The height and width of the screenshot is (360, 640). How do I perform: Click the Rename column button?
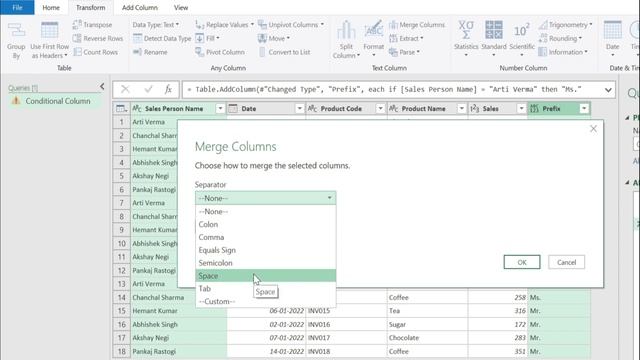pos(150,52)
